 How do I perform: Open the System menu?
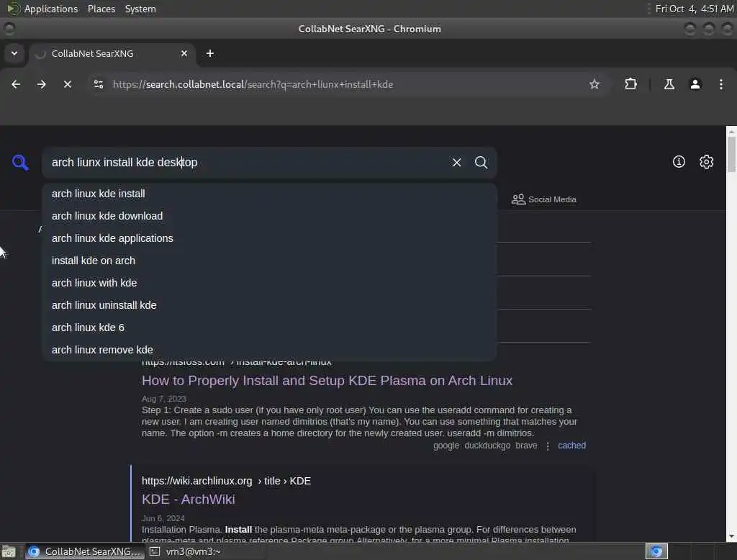point(140,9)
